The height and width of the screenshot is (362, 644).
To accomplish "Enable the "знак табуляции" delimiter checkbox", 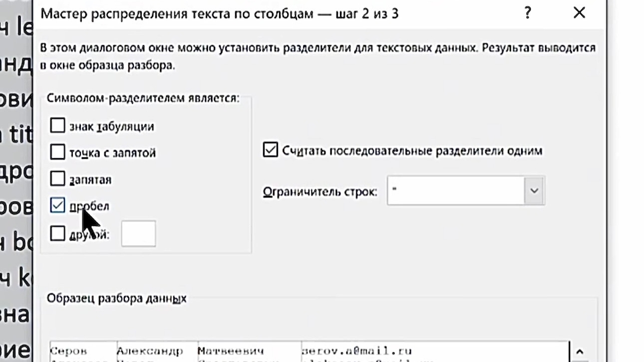I will [x=58, y=126].
